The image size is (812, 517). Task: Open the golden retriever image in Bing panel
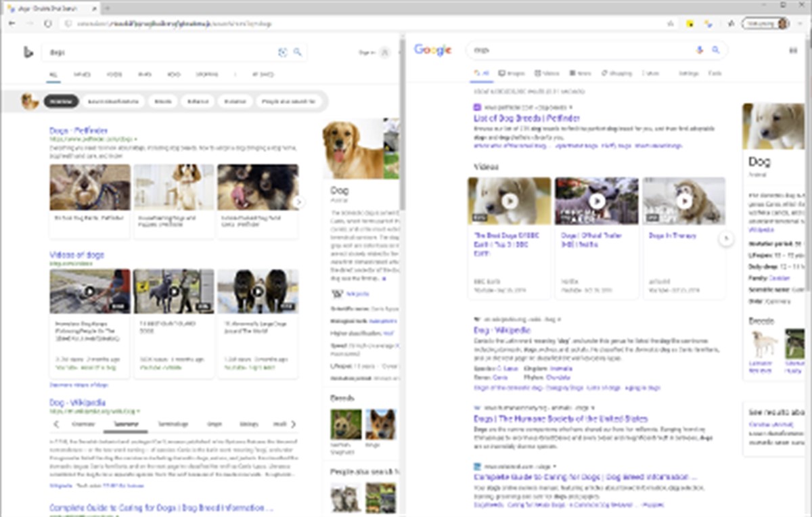pyautogui.click(x=352, y=149)
